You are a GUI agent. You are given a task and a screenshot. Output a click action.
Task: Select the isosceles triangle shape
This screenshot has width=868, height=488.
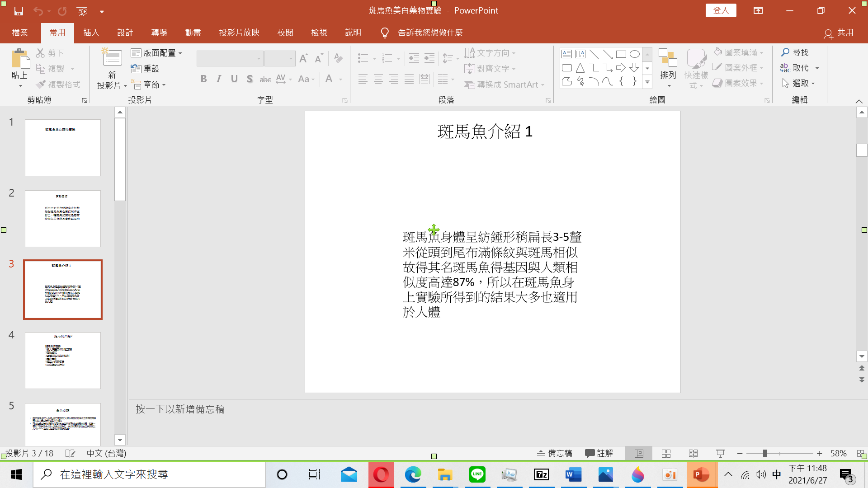pyautogui.click(x=580, y=68)
